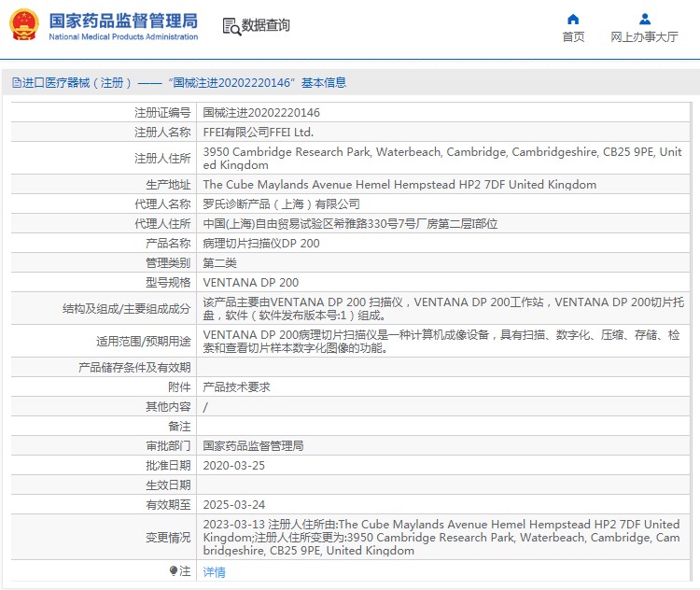The image size is (700, 590).
Task: Click the 附件 label
Action: [x=179, y=387]
